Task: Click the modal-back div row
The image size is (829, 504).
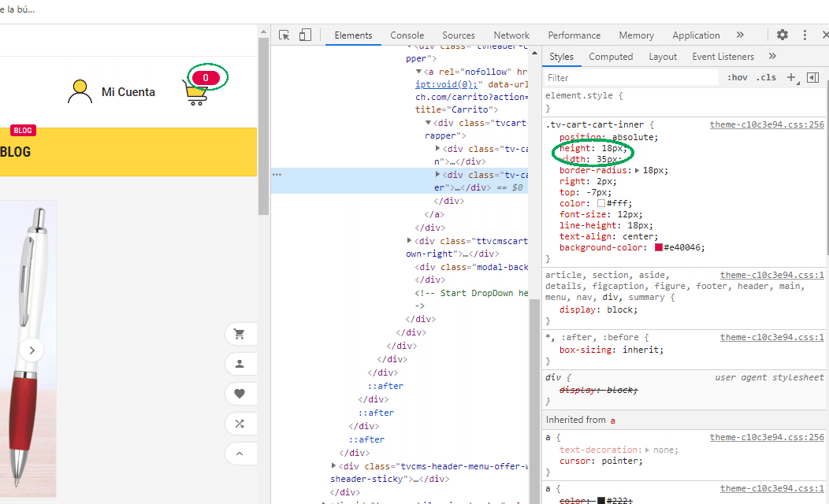Action: pos(471,267)
